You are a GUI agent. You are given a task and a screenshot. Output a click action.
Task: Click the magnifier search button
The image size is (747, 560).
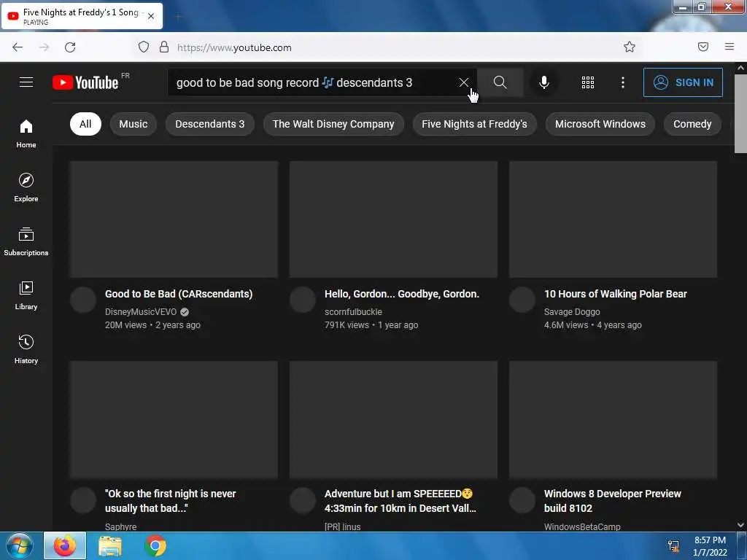500,82
